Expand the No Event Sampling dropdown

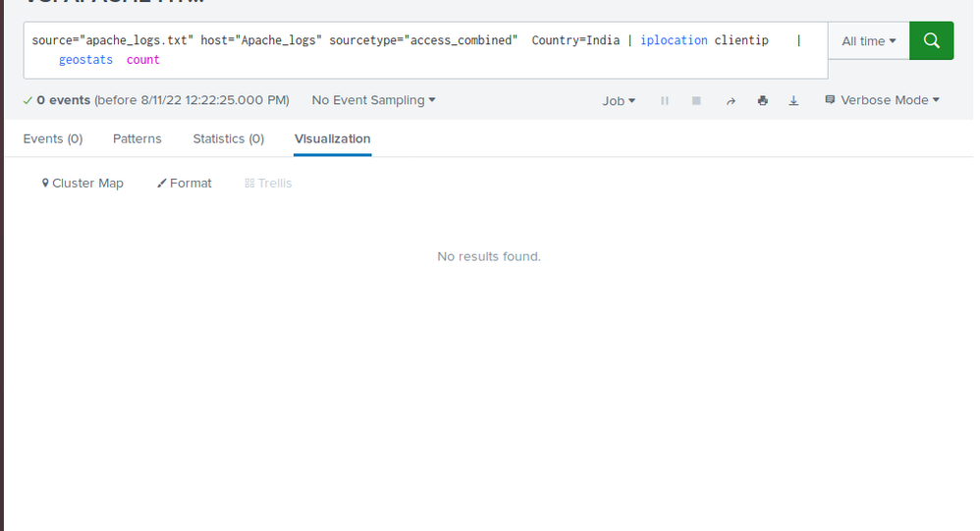pos(373,100)
